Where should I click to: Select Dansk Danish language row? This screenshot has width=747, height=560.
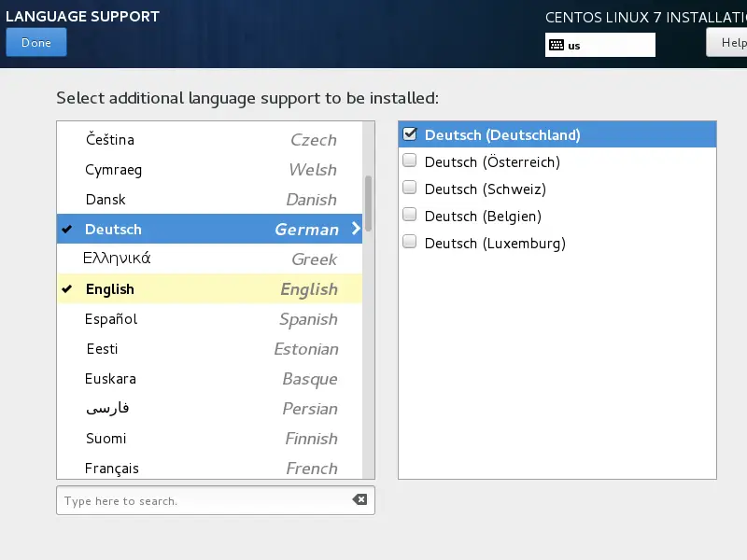[x=209, y=199]
